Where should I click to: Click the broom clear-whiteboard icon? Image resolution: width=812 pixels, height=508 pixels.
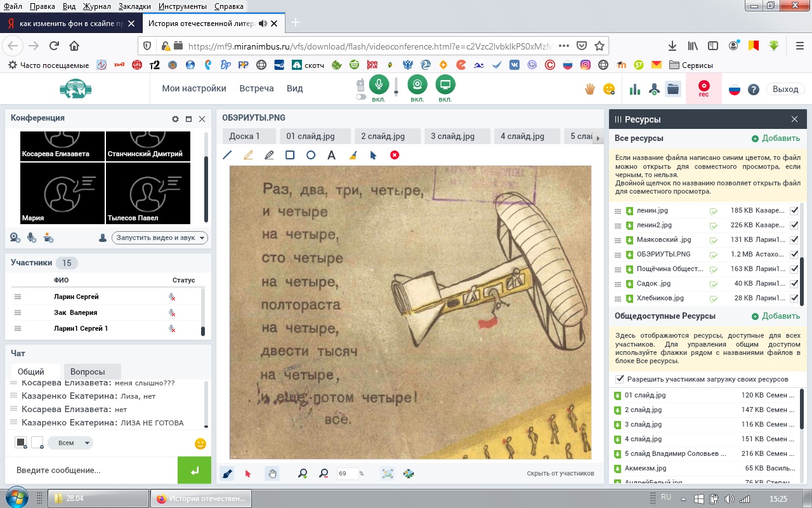pyautogui.click(x=353, y=155)
